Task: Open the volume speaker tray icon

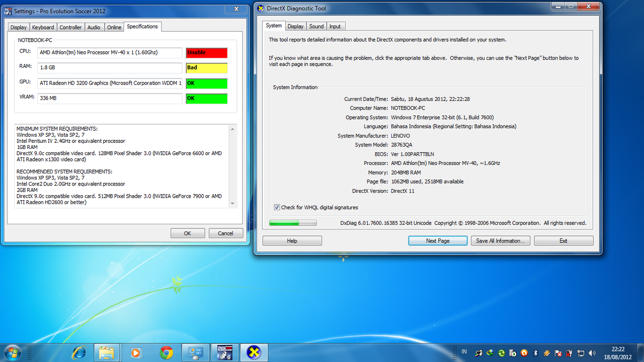Action: tap(592, 353)
